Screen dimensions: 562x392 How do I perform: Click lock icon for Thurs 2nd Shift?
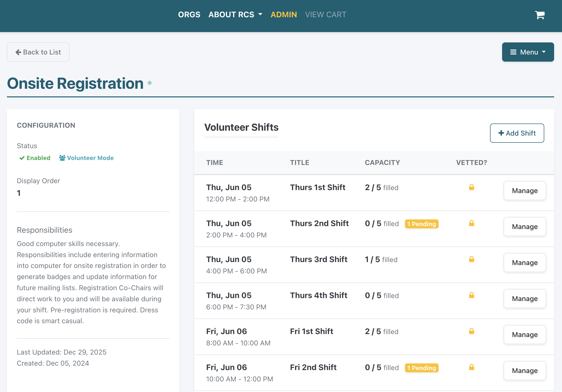(471, 223)
